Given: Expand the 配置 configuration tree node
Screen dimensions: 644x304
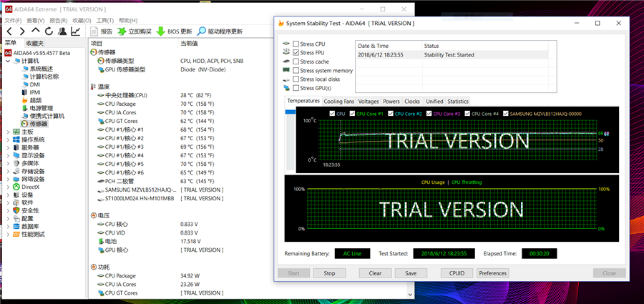Looking at the screenshot, I should coord(8,219).
